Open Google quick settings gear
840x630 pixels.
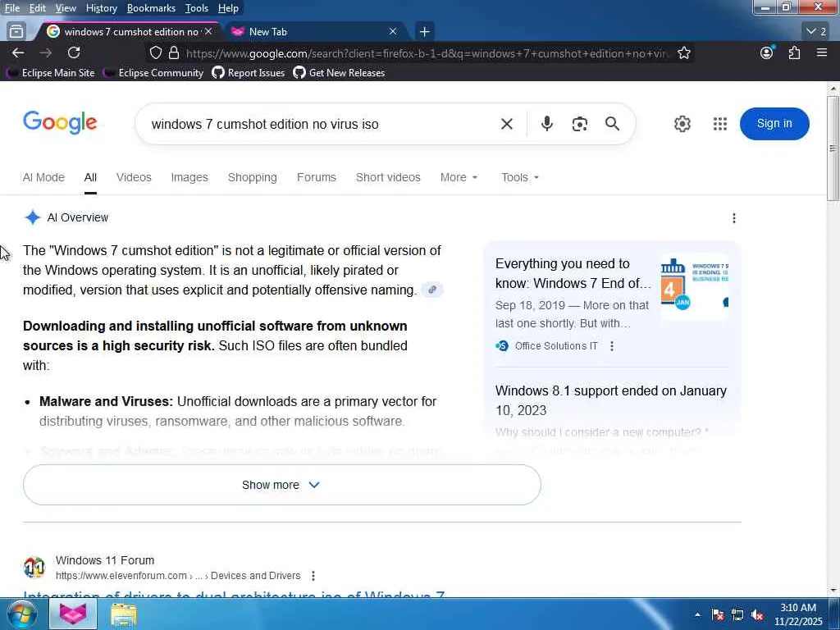point(682,124)
